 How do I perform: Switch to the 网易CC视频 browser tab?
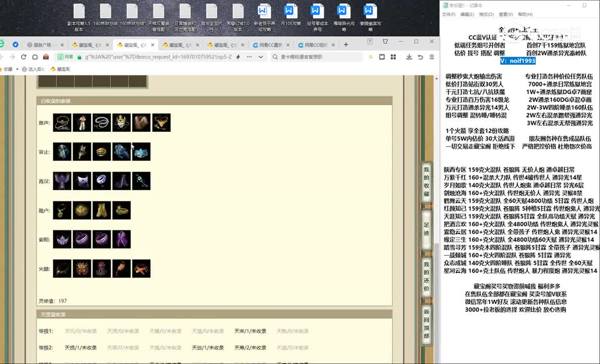316,44
